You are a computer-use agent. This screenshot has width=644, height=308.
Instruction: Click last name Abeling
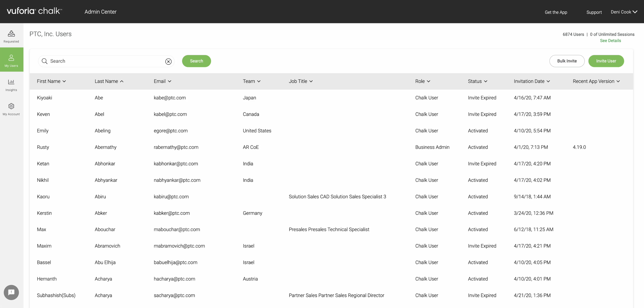click(x=103, y=131)
